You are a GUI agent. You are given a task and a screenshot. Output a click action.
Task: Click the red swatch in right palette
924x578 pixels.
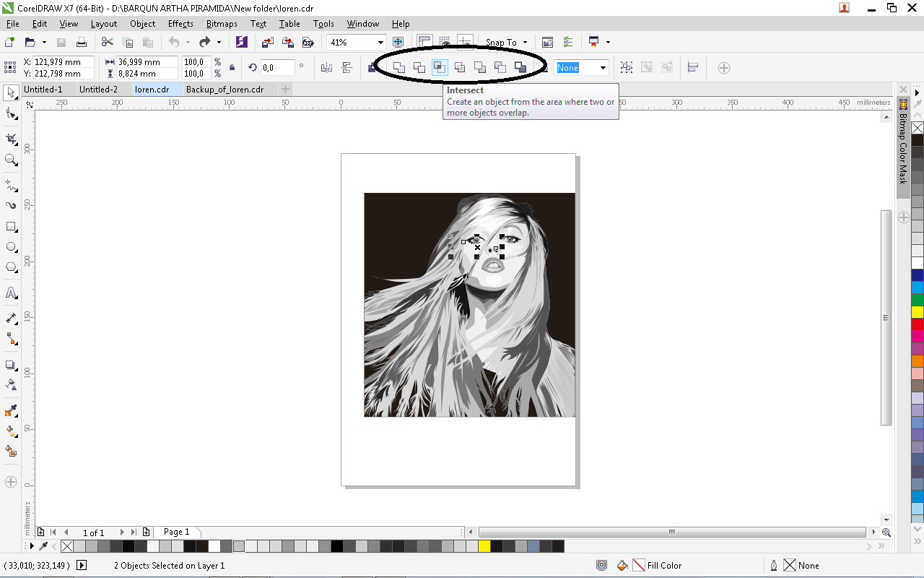[x=918, y=324]
